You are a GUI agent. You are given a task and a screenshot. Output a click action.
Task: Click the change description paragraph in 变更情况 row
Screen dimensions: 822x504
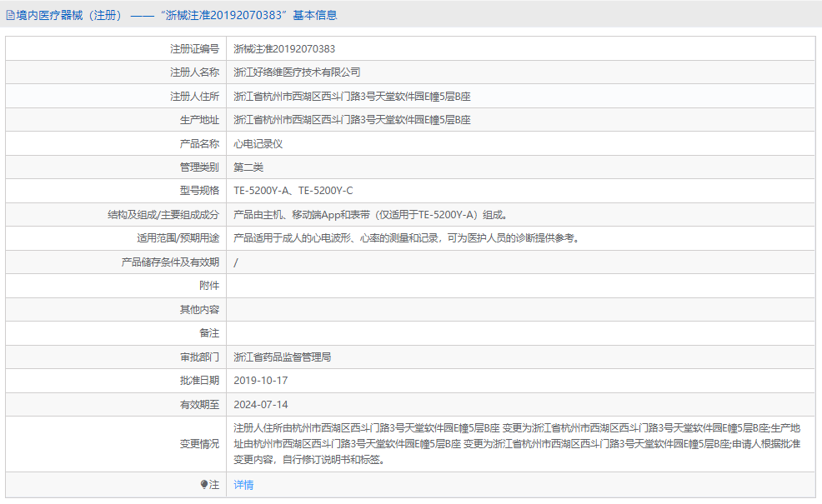[517, 444]
